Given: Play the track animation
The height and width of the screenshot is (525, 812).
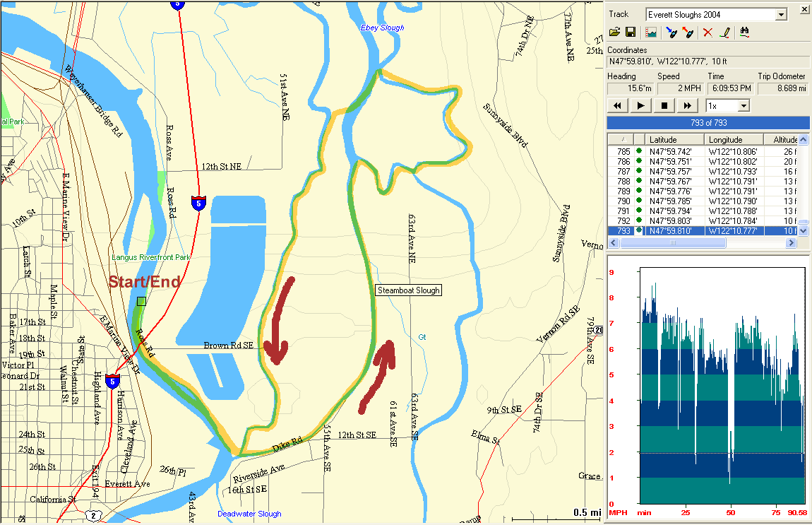Looking at the screenshot, I should point(640,106).
